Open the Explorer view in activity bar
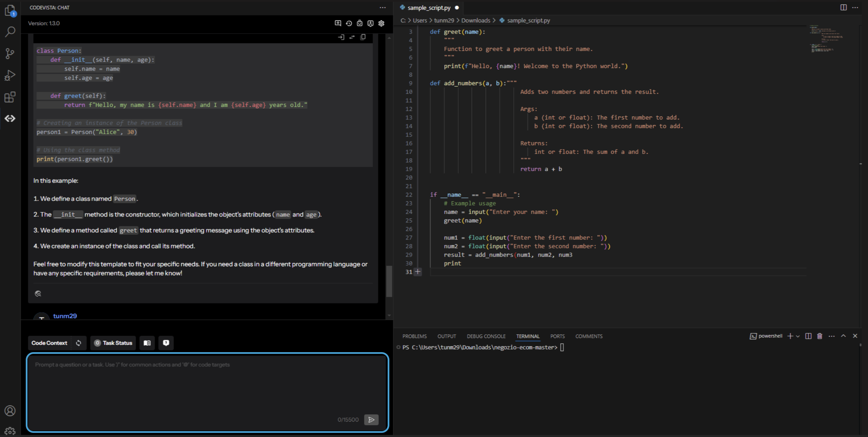 point(10,11)
